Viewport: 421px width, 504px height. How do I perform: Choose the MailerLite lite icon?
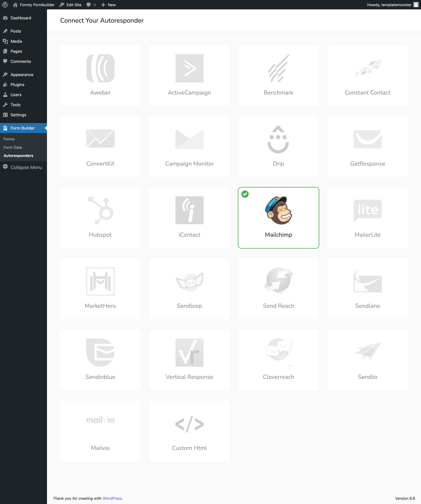pos(368,211)
